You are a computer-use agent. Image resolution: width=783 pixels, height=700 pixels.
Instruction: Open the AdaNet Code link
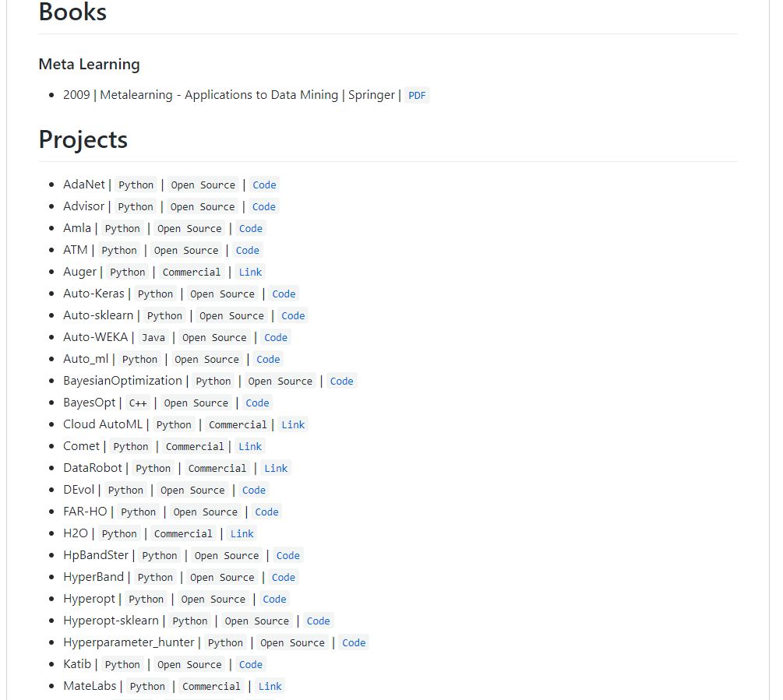(x=264, y=185)
